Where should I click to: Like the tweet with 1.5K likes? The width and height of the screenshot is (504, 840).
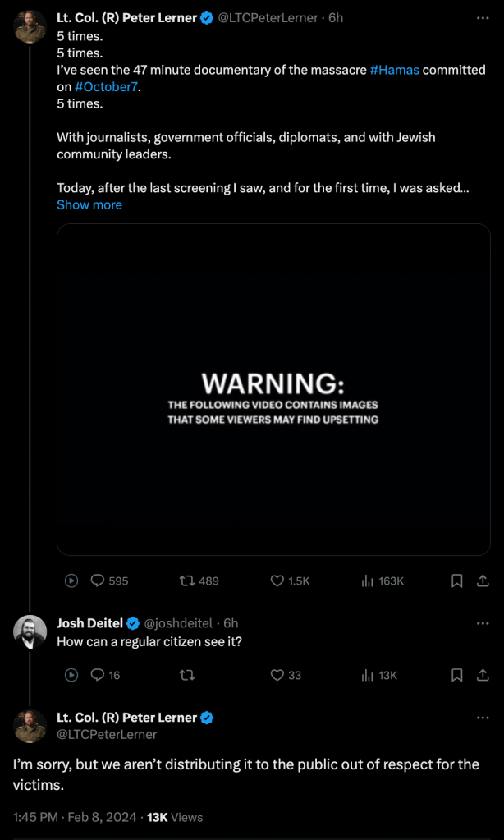pos(277,581)
